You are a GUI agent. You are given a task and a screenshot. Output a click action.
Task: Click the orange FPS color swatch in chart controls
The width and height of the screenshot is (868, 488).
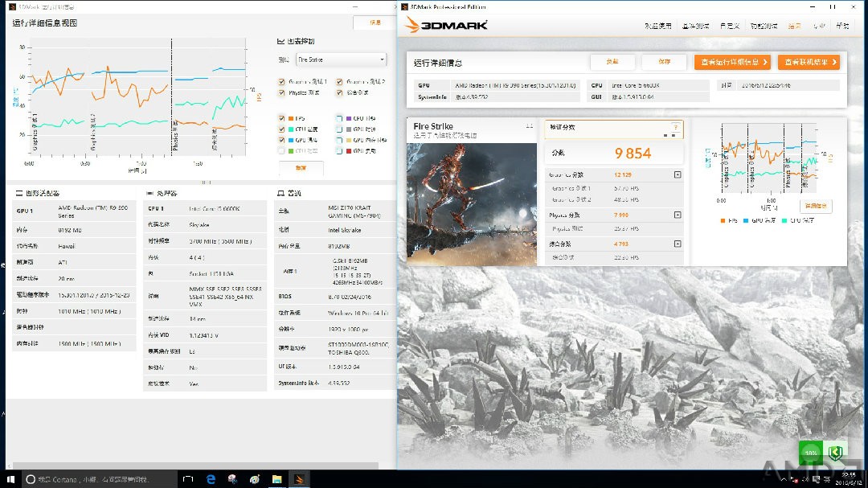coord(291,118)
